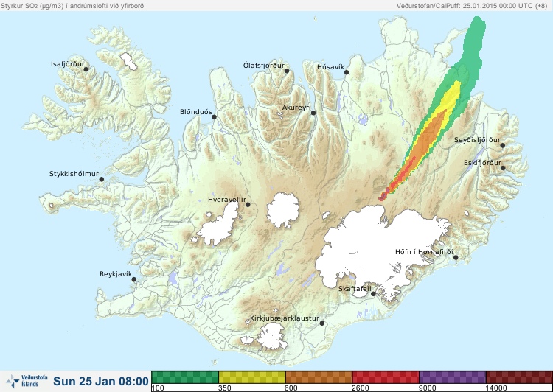Click the 'Akureyri' label text
The image size is (553, 392).
tap(296, 108)
